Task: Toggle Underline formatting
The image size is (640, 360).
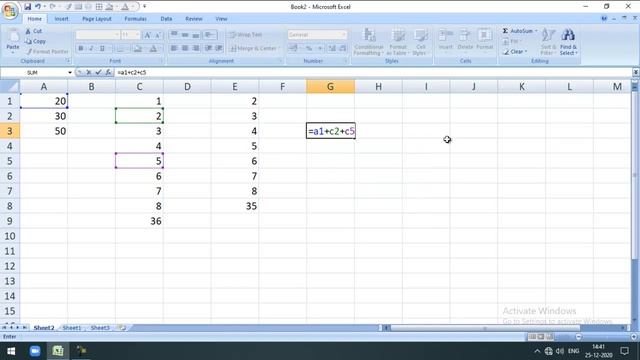Action: coord(102,49)
